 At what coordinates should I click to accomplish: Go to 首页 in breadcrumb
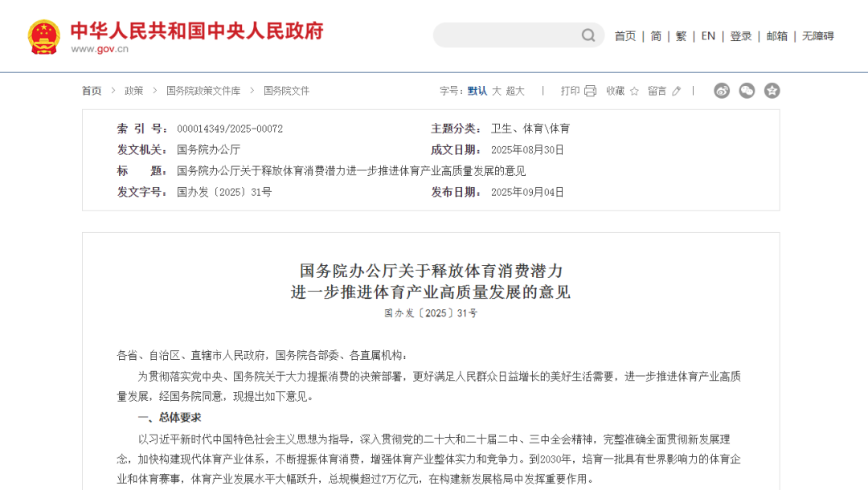click(92, 91)
